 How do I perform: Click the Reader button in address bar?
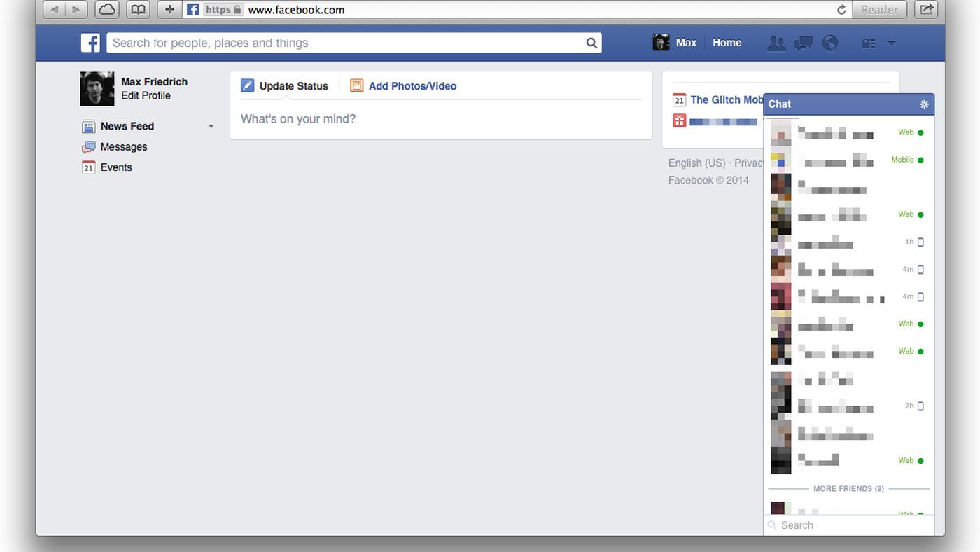click(879, 10)
